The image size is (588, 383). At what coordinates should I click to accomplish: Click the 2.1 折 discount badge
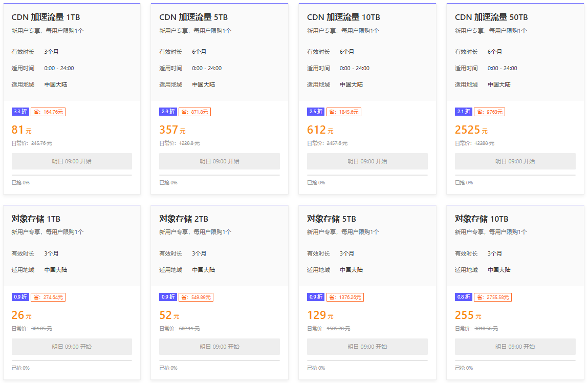point(463,112)
